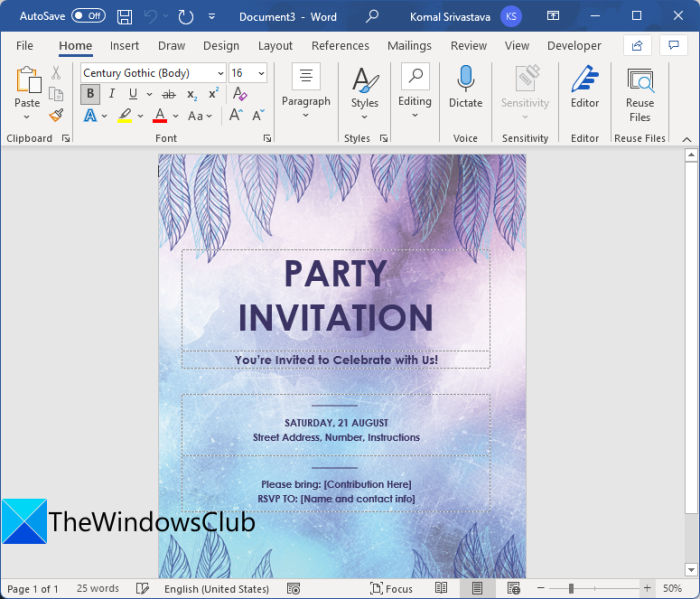Open the Mailings tab
This screenshot has width=700, height=599.
(x=409, y=46)
